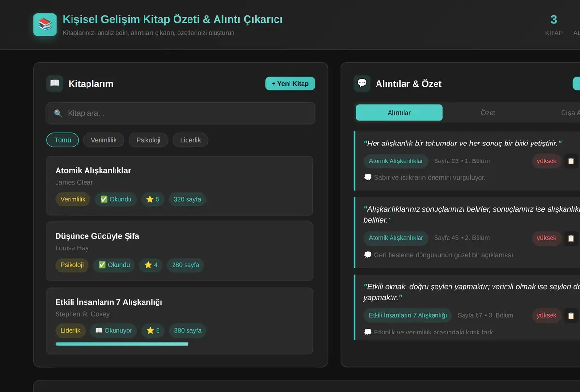Click yüksek priority badge on Sayfa 23 quote
580x392 pixels.
(547, 161)
